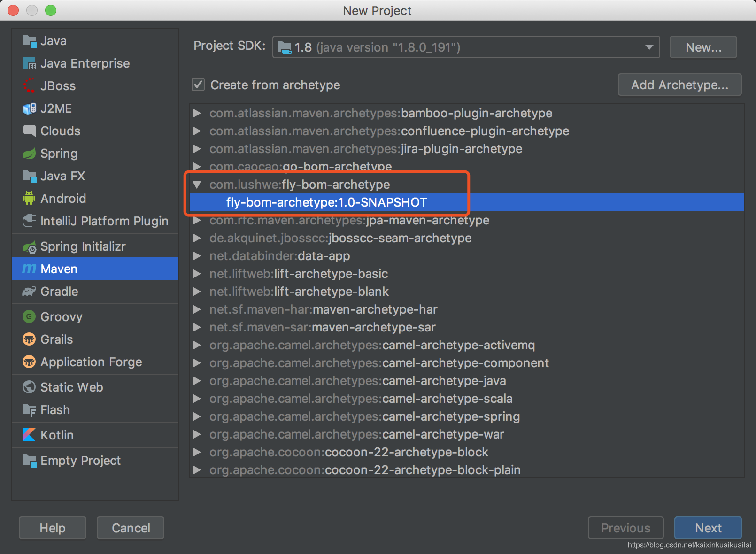Click the IntelliJ Platform Plugin icon
This screenshot has width=756, height=554.
(29, 221)
